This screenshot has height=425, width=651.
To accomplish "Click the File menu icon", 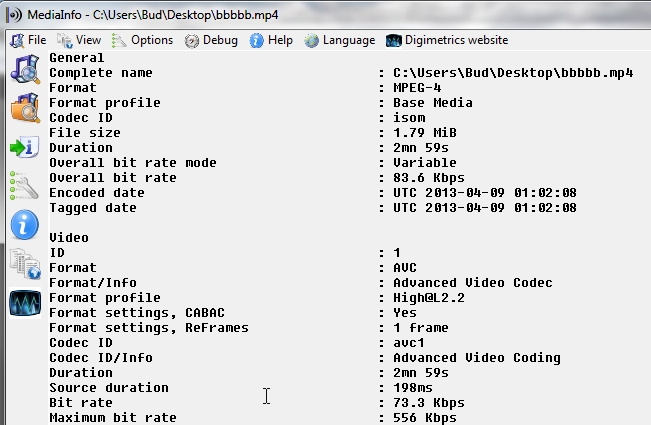I will [x=17, y=40].
